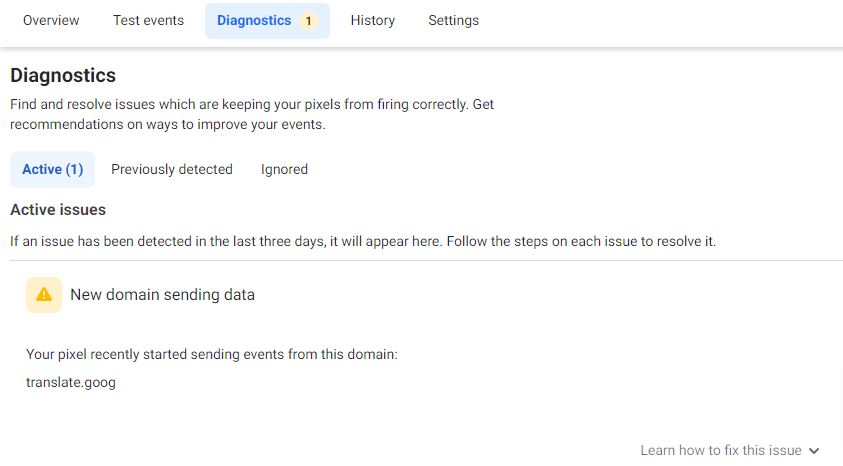Click the Diagnostics tab count badge
Viewport: 843px width, 466px height.
[308, 21]
